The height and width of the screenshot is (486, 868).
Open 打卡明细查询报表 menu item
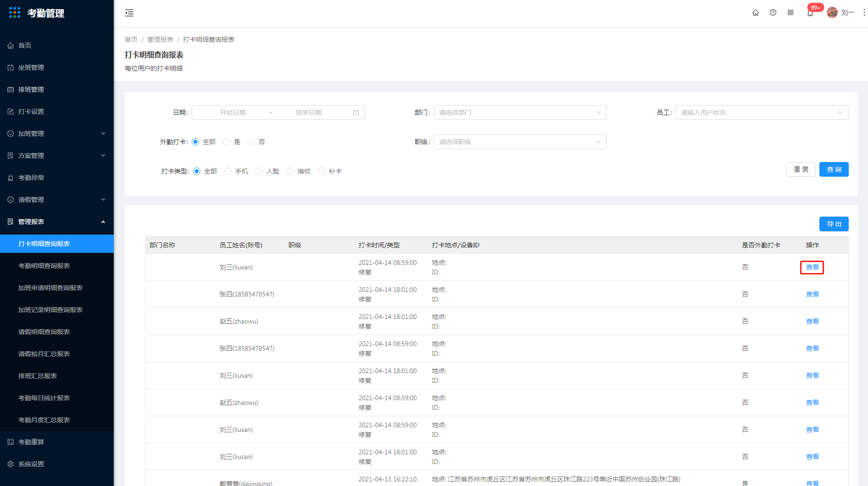[x=57, y=244]
